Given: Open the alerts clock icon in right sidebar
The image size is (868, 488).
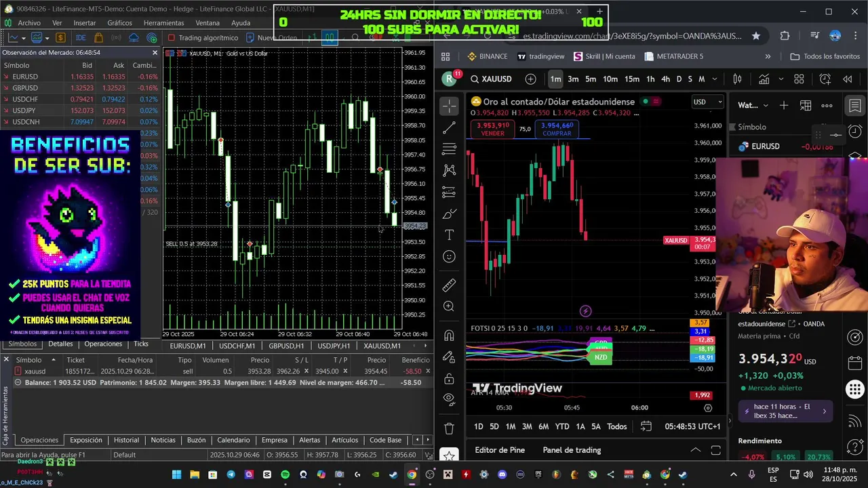Looking at the screenshot, I should pyautogui.click(x=855, y=131).
